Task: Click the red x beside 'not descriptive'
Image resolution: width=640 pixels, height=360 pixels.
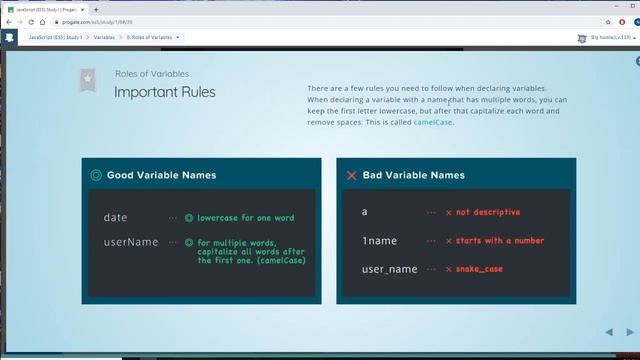Action: 449,213
